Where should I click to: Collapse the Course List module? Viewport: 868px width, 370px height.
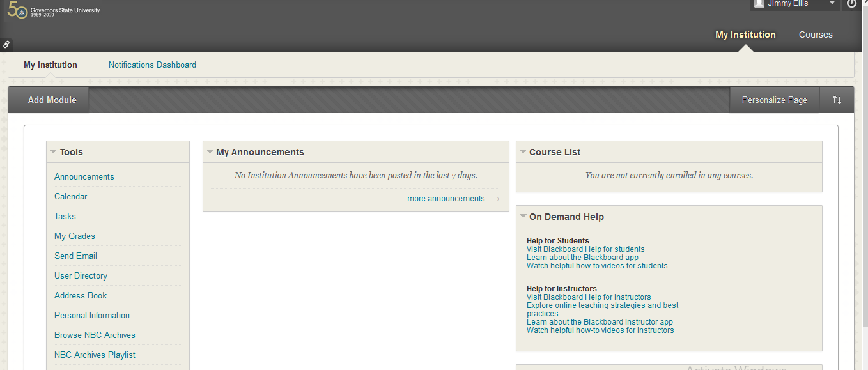tap(523, 152)
